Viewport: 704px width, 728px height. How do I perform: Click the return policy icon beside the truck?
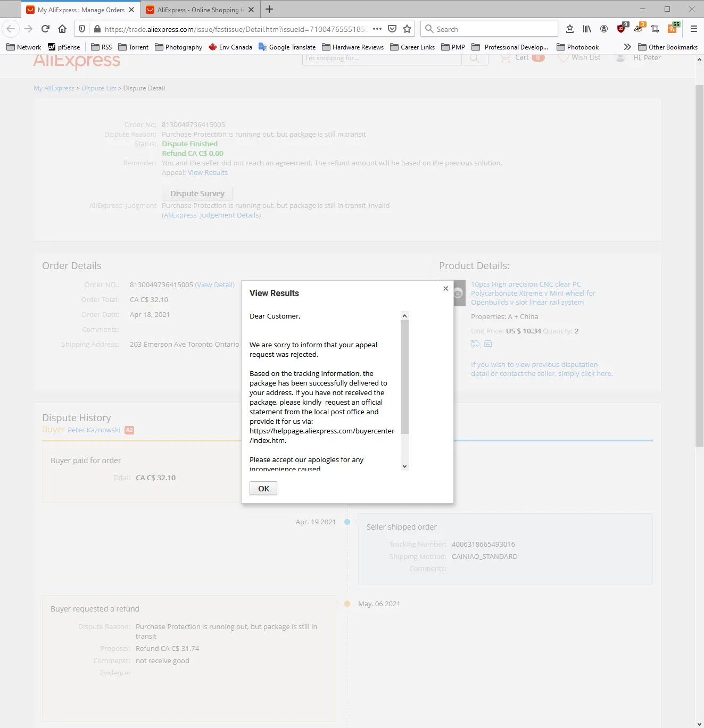(x=488, y=344)
